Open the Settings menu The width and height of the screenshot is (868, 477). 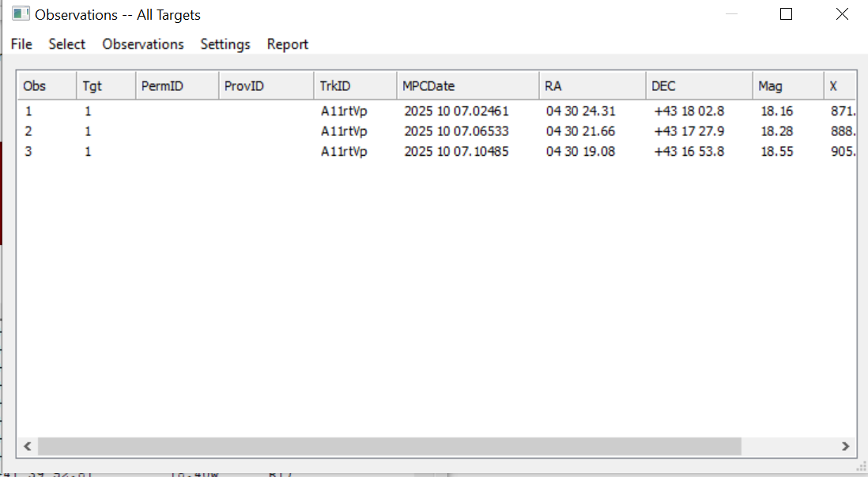click(x=225, y=44)
